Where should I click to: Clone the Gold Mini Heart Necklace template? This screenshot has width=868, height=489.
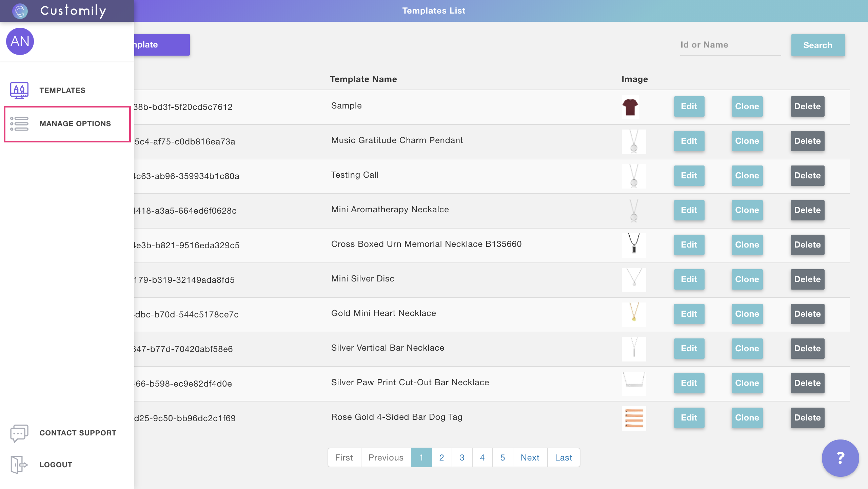pyautogui.click(x=747, y=314)
